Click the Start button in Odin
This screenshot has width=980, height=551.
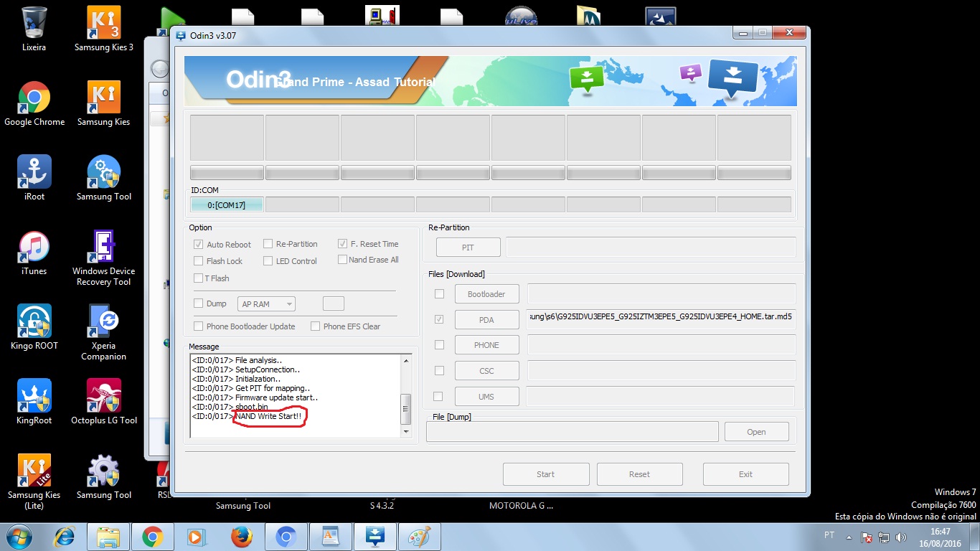[x=546, y=474]
